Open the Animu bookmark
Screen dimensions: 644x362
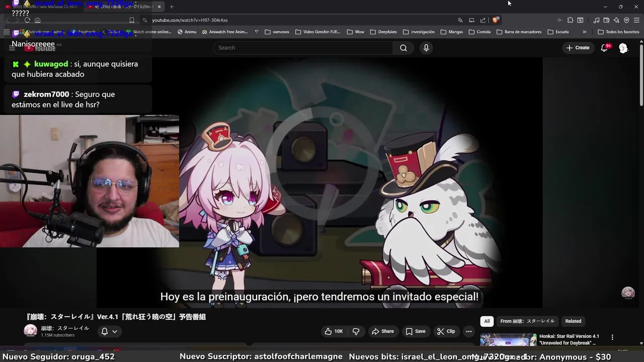(187, 32)
